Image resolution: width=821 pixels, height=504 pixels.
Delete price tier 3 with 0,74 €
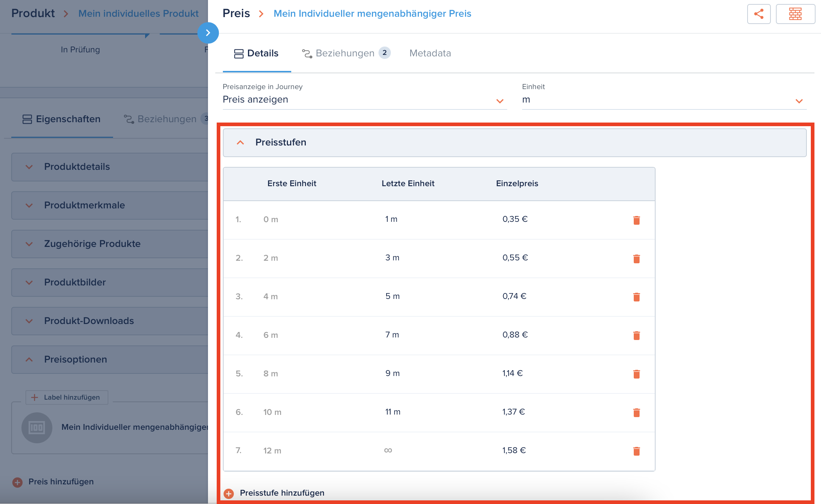(x=636, y=297)
